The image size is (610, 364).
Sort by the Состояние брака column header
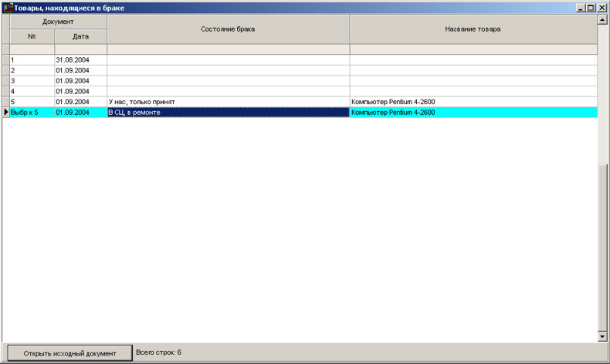tap(228, 29)
